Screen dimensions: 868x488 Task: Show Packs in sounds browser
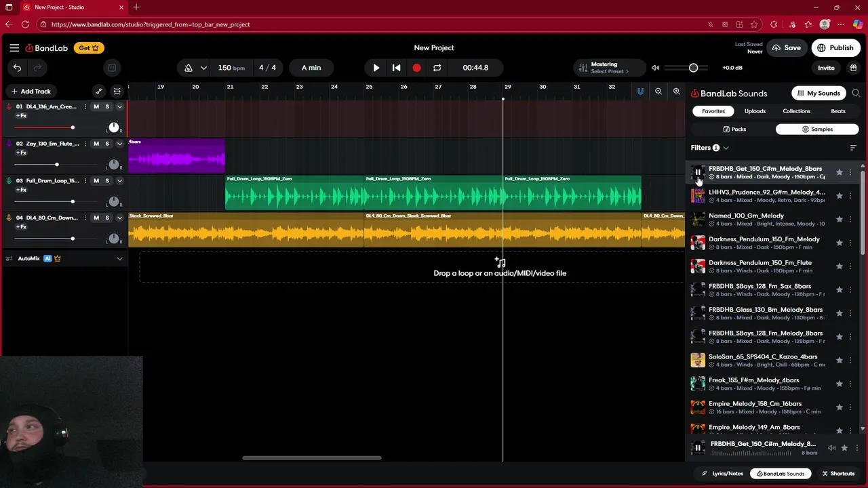[x=734, y=129]
